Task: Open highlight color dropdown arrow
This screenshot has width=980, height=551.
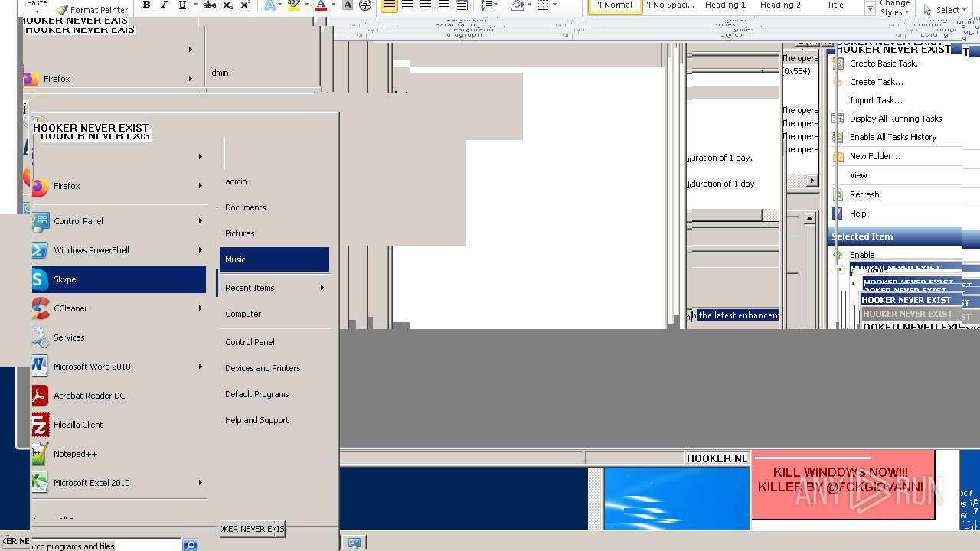Action: tap(306, 5)
